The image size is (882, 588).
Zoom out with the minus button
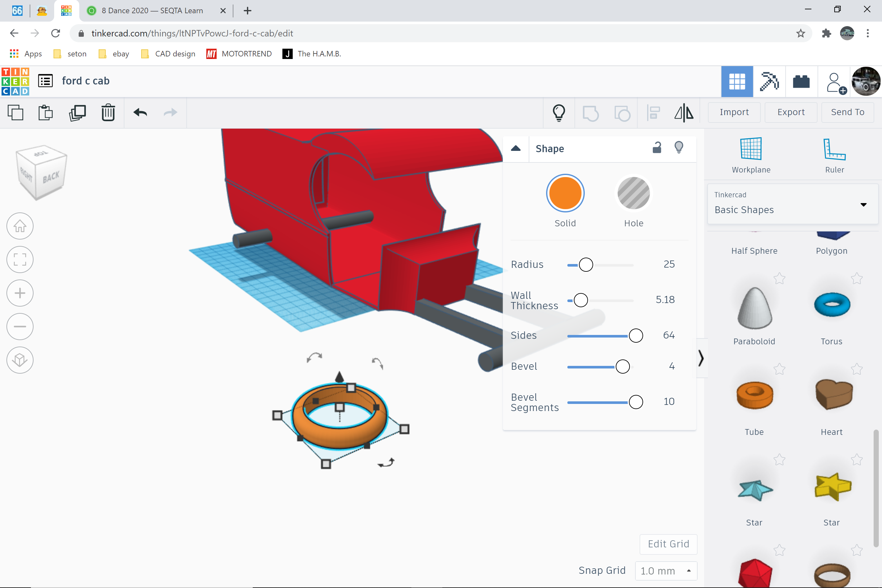tap(20, 326)
